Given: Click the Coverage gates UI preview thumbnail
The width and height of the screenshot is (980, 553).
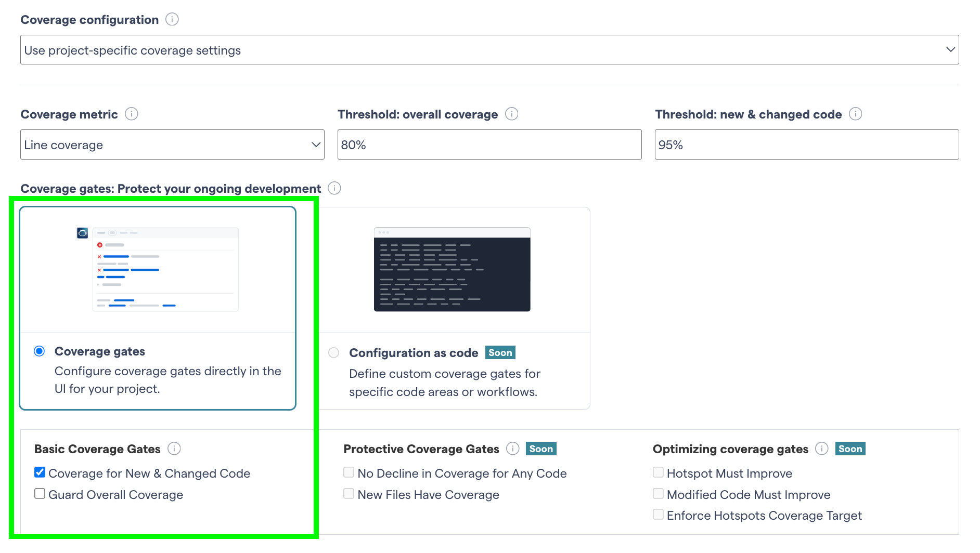Looking at the screenshot, I should pyautogui.click(x=158, y=269).
